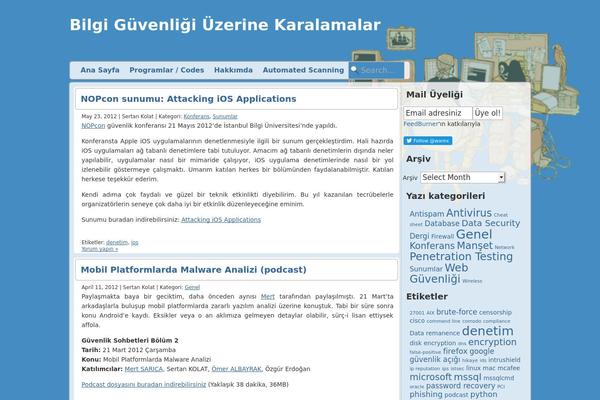Screen dimensions: 600x400
Task: Select the intrushield tag
Action: (504, 360)
